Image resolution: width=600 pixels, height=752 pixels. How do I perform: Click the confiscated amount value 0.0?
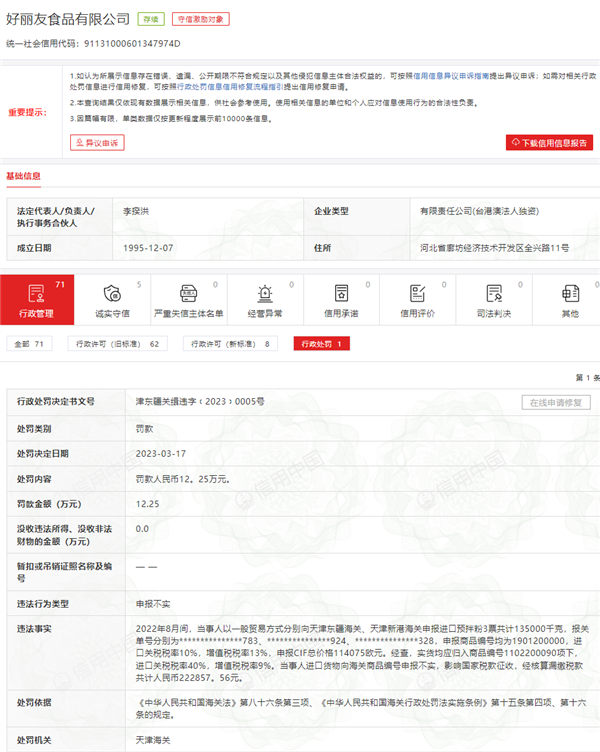pyautogui.click(x=142, y=529)
